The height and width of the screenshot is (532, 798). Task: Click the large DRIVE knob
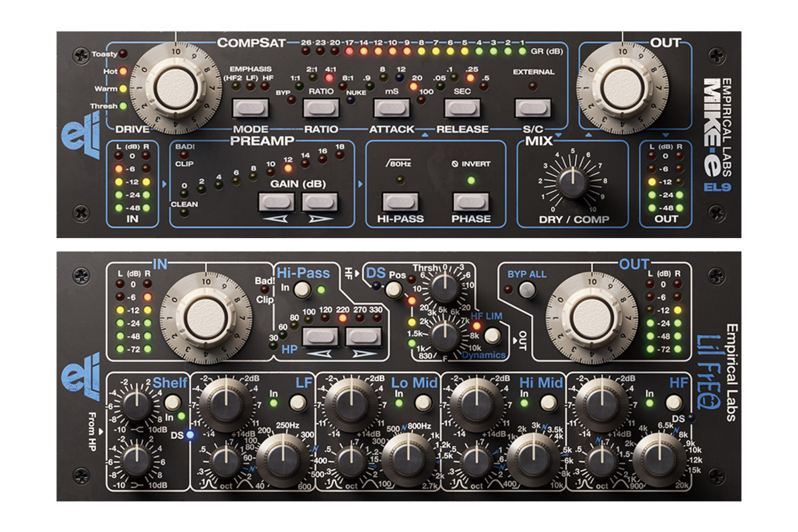(175, 87)
